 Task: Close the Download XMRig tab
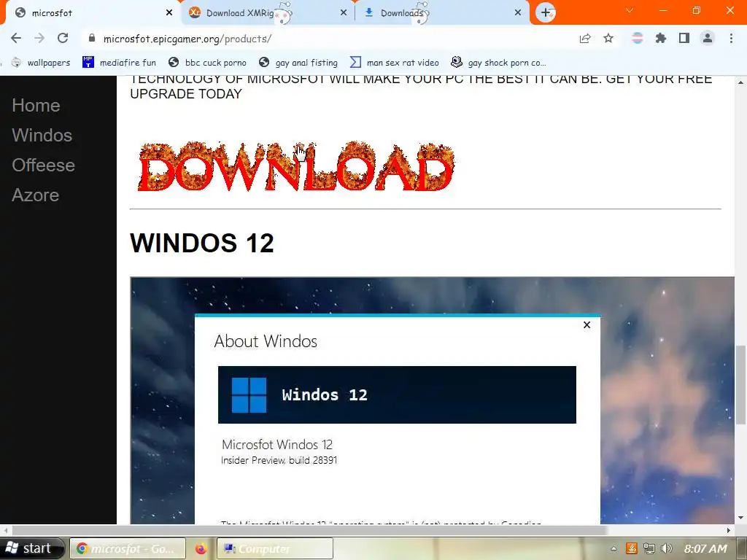[x=344, y=13]
